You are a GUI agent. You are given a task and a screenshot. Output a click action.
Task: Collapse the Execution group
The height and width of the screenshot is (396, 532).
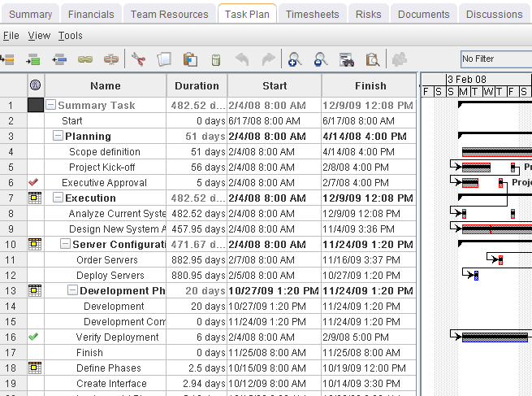(x=58, y=198)
